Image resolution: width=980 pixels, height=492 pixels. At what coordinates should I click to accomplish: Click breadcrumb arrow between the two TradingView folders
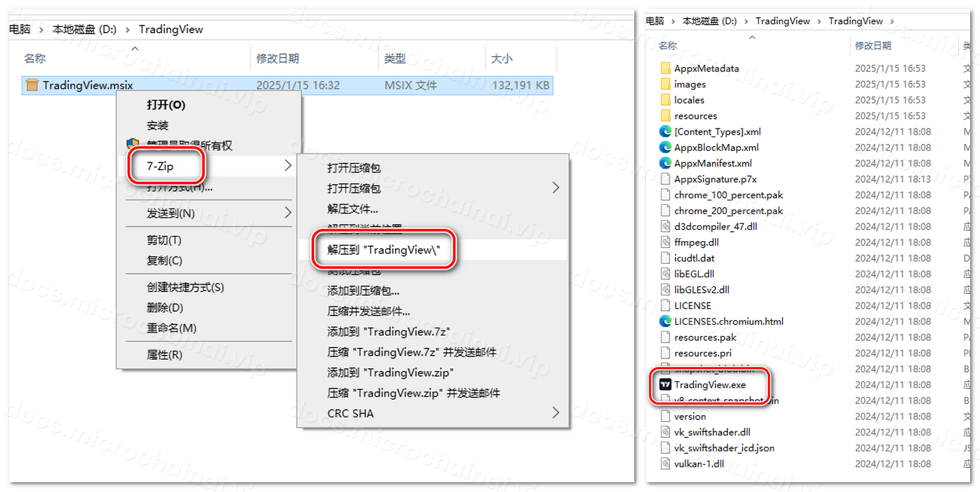819,22
